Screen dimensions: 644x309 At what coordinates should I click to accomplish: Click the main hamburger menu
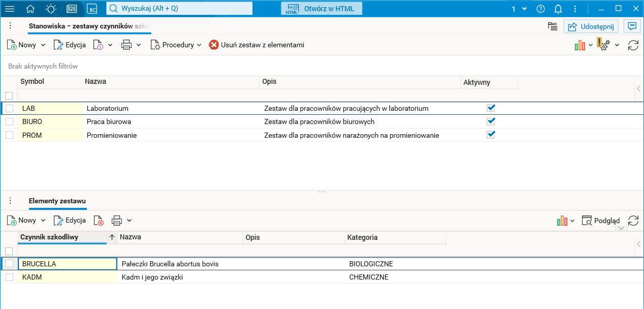pos(10,8)
